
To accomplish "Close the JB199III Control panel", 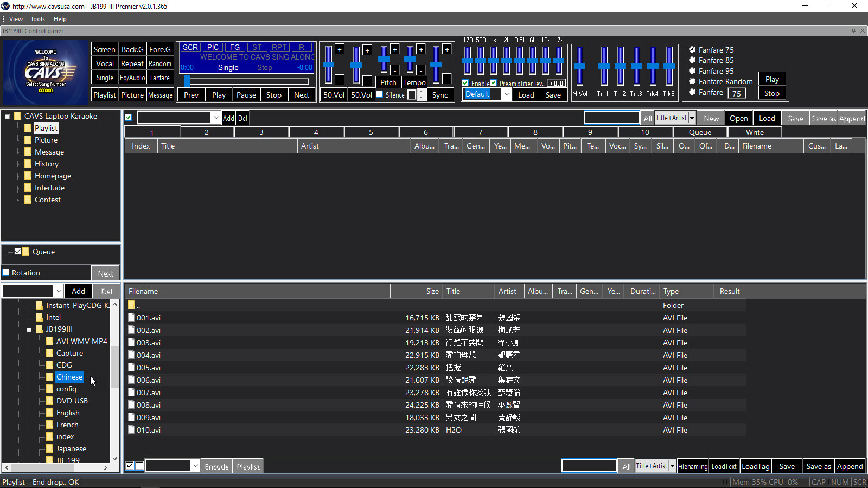I will (x=863, y=31).
